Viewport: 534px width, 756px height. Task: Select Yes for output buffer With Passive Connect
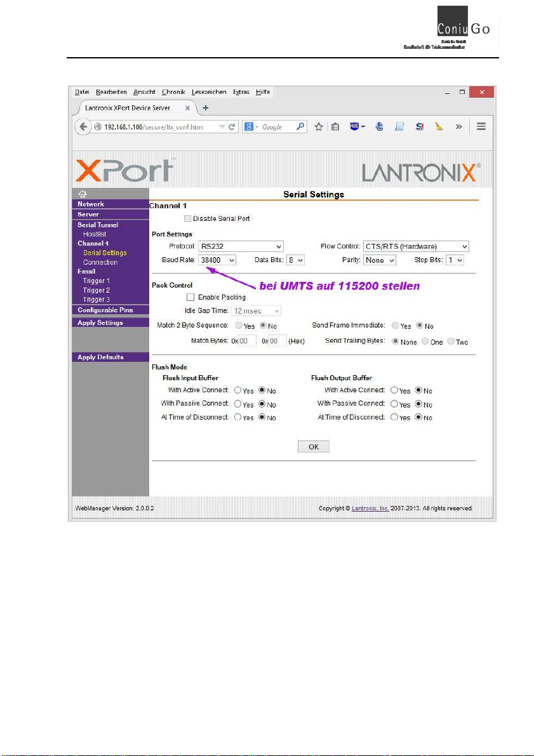coord(394,404)
